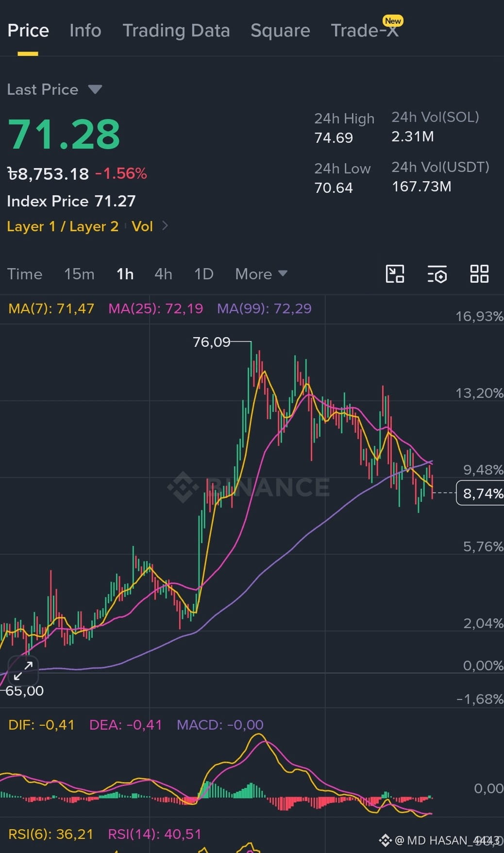Click the 16,93% axis label

[479, 317]
